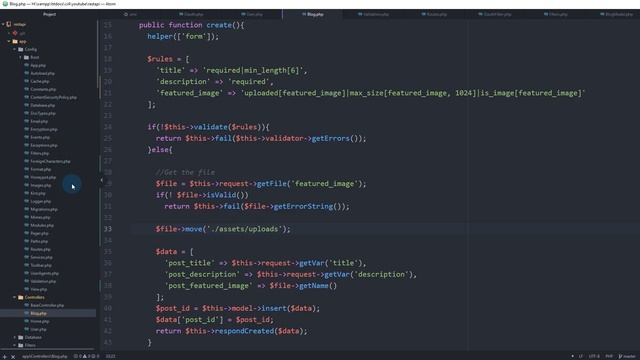
Task: Open ForeignCharacters.php file
Action: pos(50,161)
